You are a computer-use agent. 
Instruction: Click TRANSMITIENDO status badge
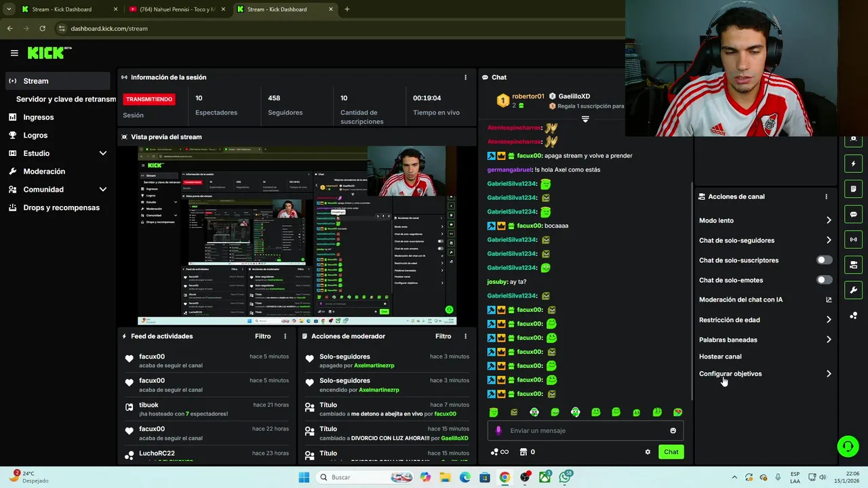(x=149, y=99)
